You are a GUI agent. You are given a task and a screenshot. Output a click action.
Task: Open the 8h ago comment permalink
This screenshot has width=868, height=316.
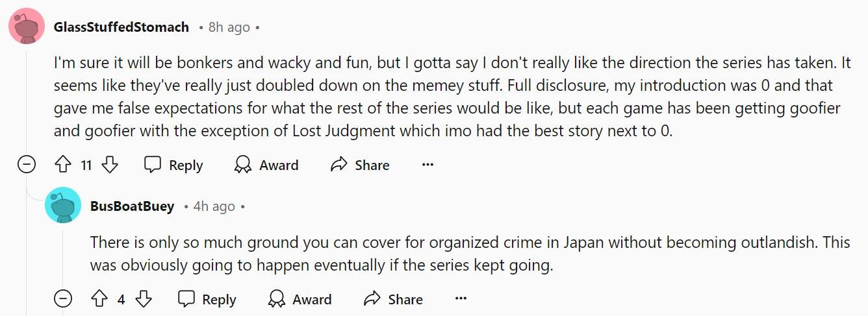[229, 27]
